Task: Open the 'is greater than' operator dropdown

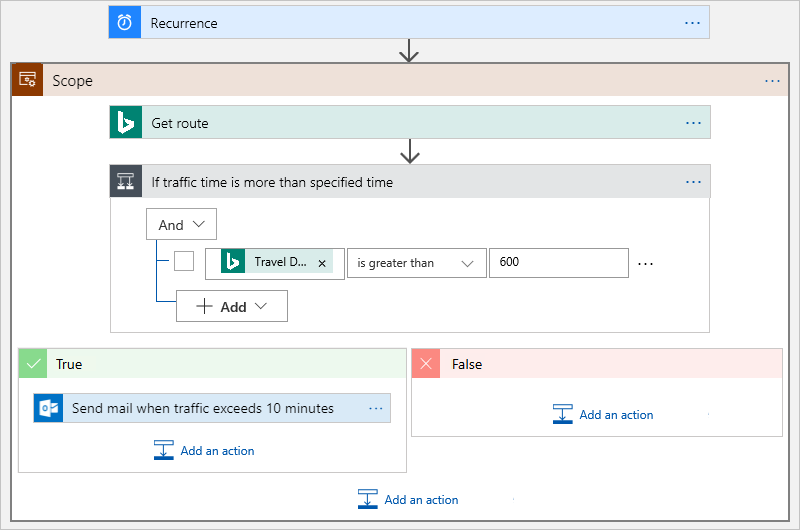Action: 416,263
